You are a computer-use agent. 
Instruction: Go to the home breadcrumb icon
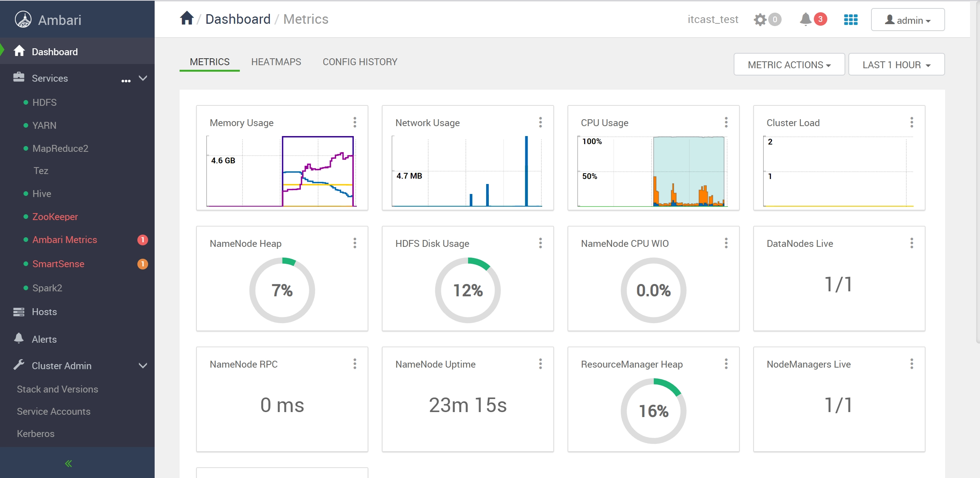click(x=187, y=18)
